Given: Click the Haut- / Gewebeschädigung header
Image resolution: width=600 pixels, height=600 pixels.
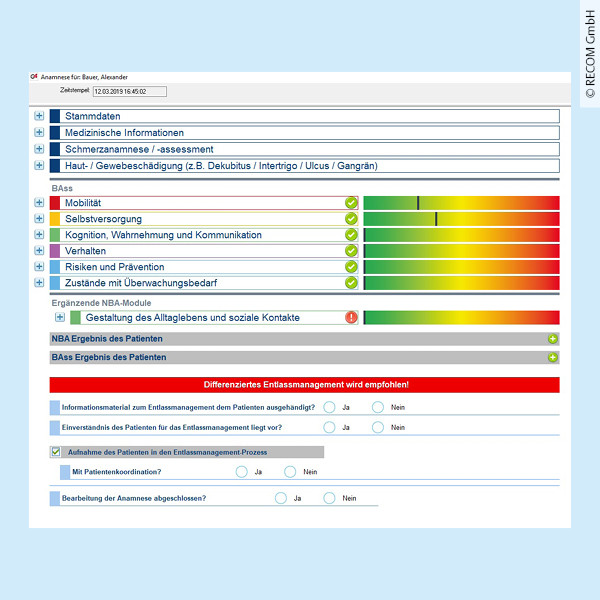Looking at the screenshot, I should [305, 166].
